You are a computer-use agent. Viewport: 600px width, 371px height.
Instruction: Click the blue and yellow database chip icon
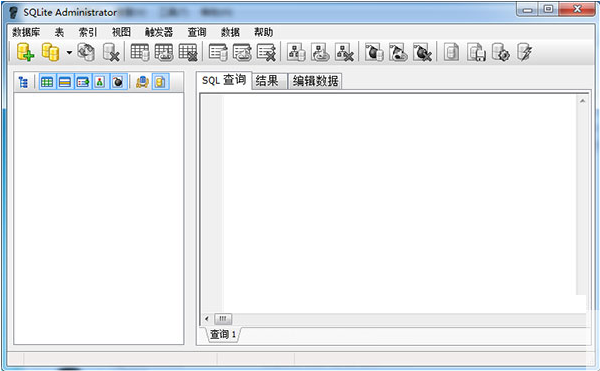[142, 82]
